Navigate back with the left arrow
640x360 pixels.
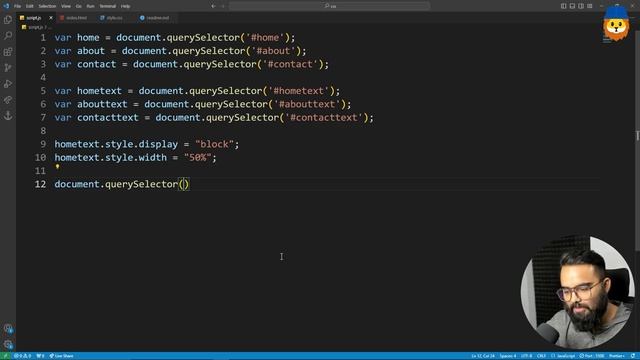pos(213,6)
